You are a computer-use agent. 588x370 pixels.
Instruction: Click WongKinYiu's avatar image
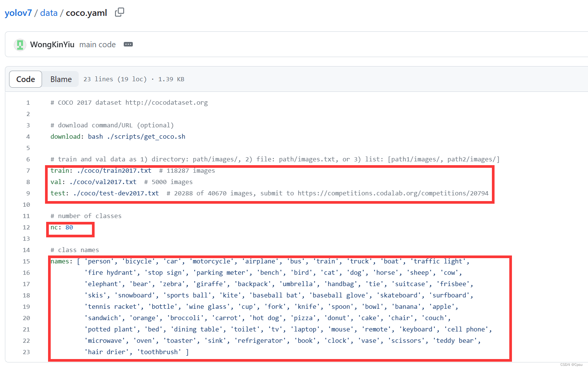20,44
